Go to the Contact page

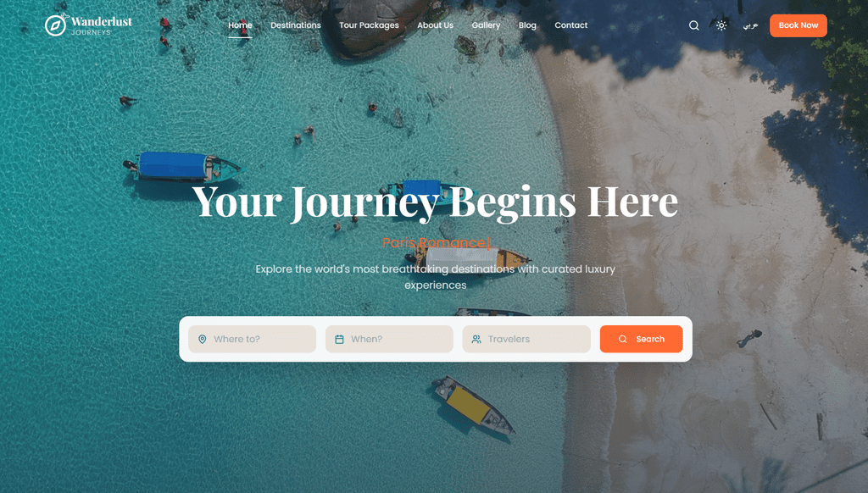click(571, 25)
